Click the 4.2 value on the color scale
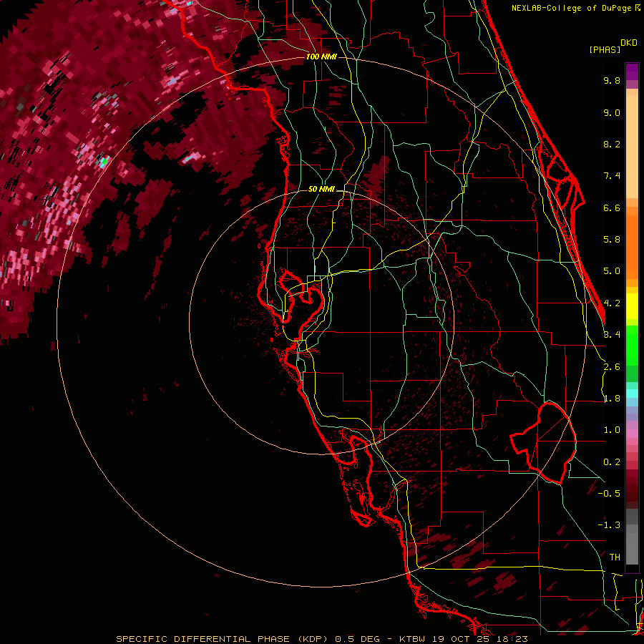Image resolution: width=644 pixels, height=644 pixels. [x=612, y=303]
